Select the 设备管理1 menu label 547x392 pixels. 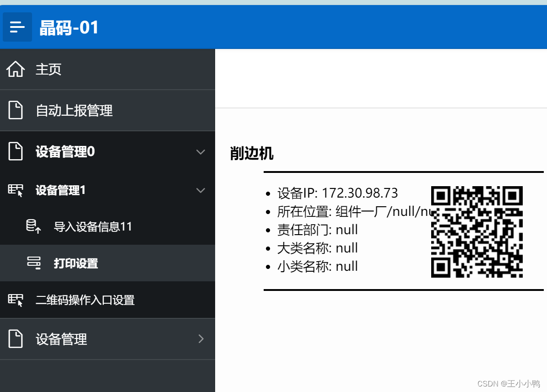(x=61, y=190)
